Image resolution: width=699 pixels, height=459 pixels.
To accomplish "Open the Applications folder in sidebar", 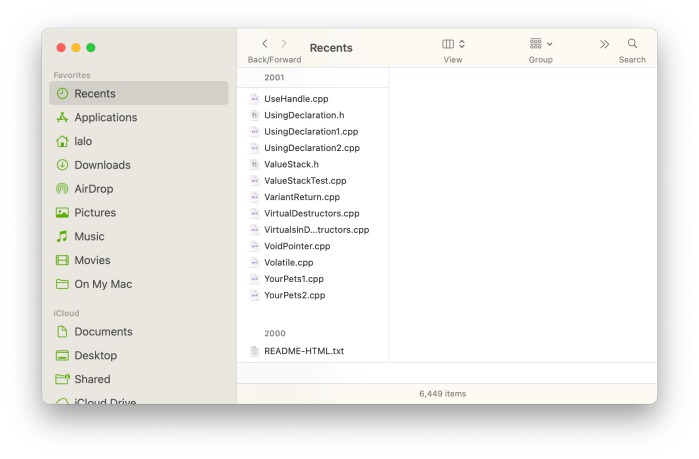I will point(105,117).
